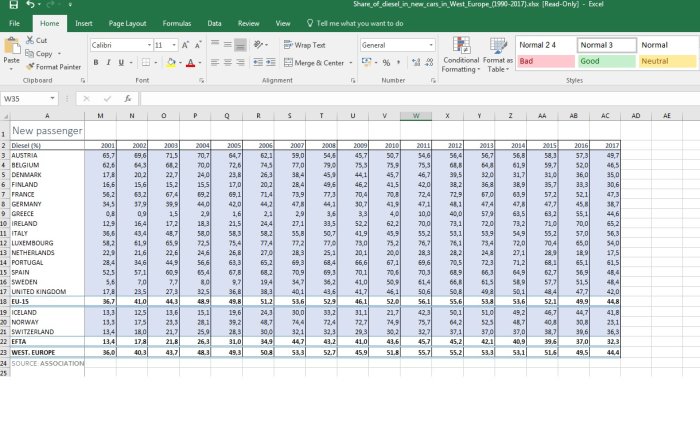Viewport: 700px width, 423px height.
Task: Click the Insert Function fx button
Action: click(128, 99)
